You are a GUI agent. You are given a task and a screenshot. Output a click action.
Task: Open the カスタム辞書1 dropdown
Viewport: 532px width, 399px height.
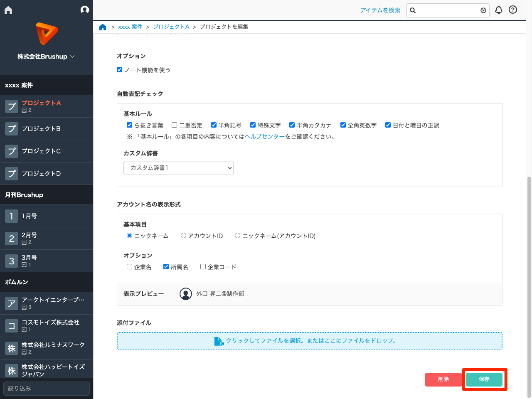(178, 168)
